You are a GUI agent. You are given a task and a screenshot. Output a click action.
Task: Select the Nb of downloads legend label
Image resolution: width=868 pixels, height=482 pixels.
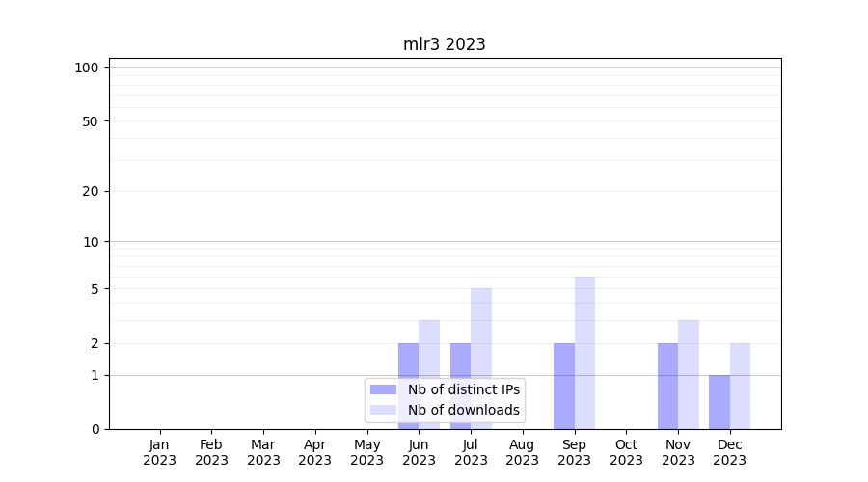[463, 410]
